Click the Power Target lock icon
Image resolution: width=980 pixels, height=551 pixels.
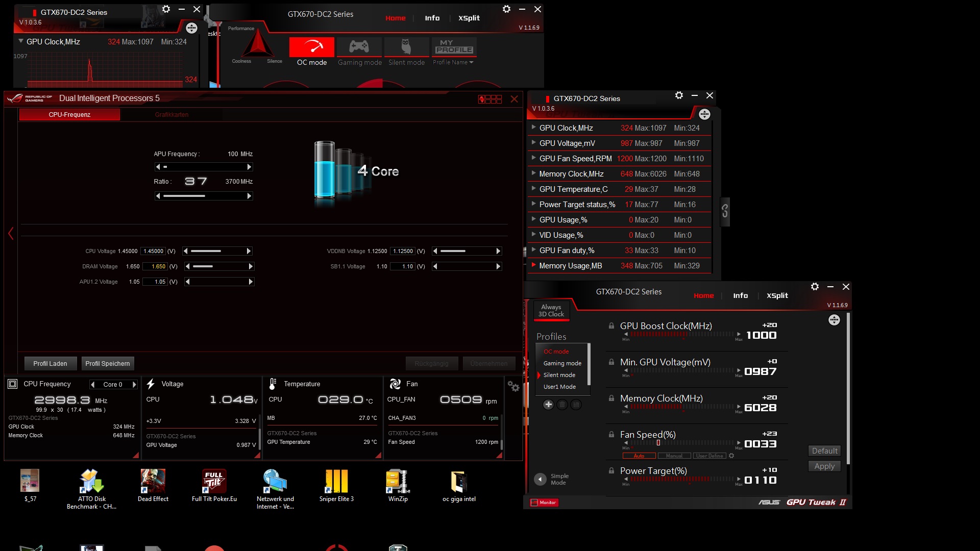click(611, 470)
